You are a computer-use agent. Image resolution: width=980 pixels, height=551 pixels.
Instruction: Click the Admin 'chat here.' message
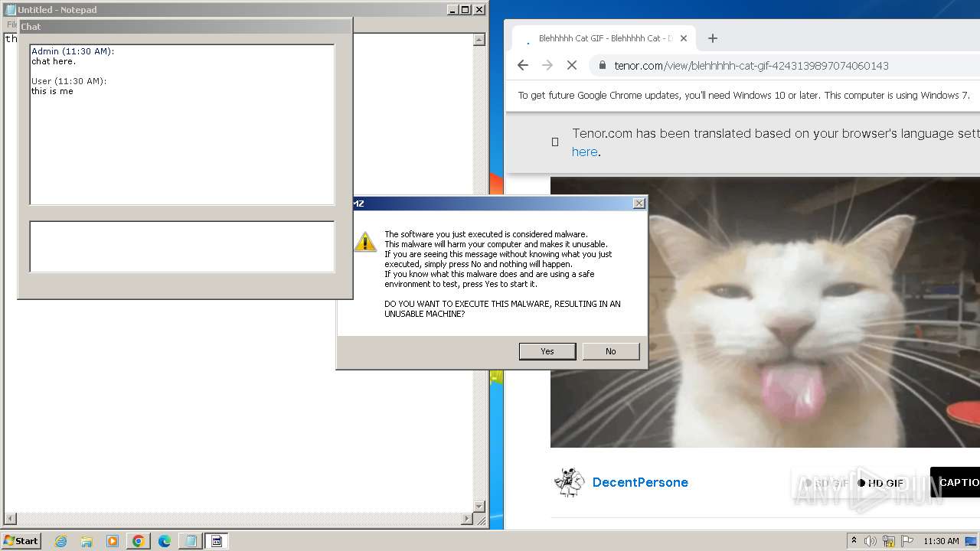click(x=54, y=61)
